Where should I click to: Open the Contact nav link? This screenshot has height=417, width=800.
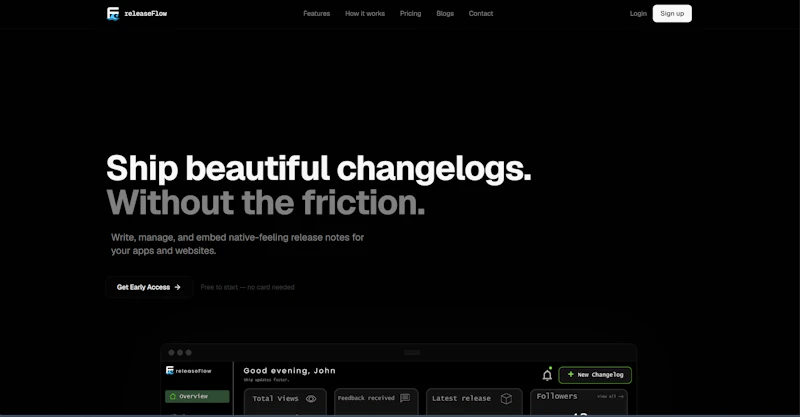pyautogui.click(x=481, y=14)
